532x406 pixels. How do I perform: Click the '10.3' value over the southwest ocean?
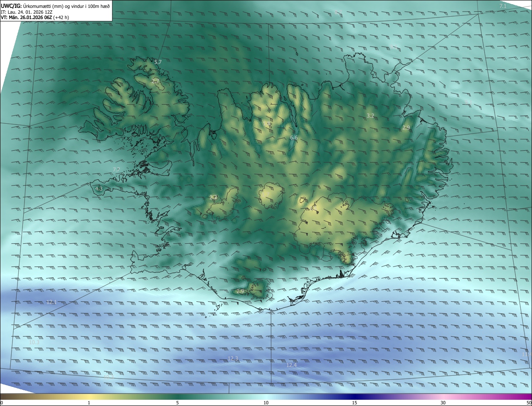click(x=34, y=342)
